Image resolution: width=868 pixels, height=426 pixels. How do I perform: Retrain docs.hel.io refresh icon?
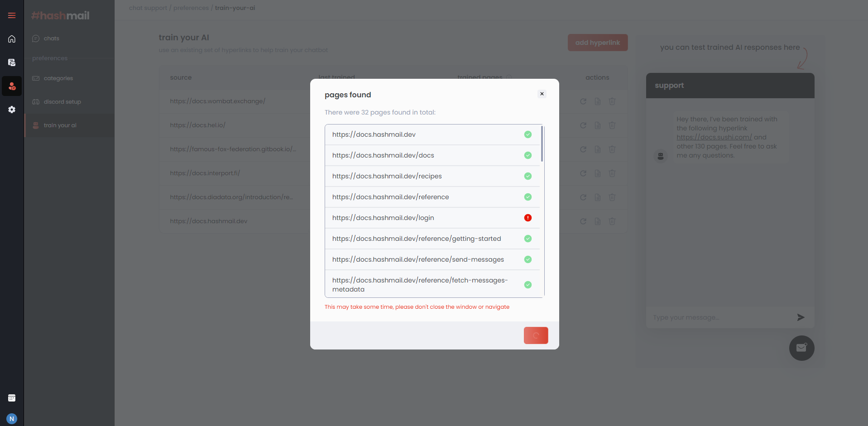(583, 125)
